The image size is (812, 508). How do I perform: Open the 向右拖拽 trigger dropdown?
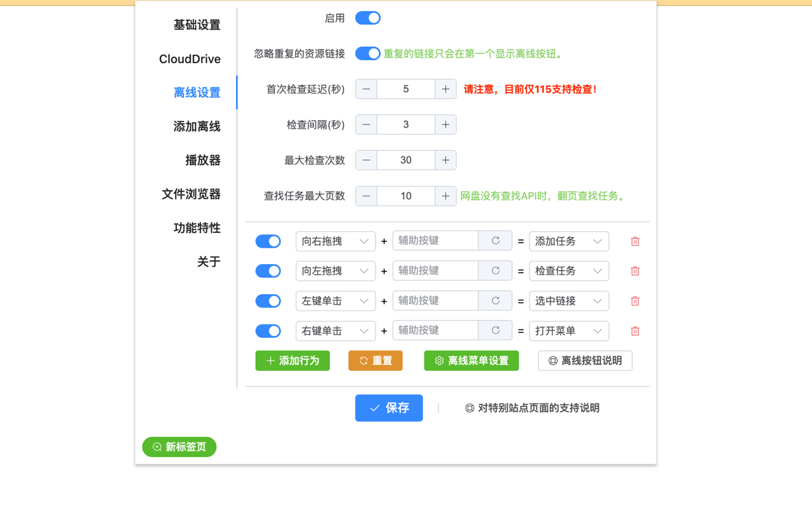pyautogui.click(x=336, y=241)
